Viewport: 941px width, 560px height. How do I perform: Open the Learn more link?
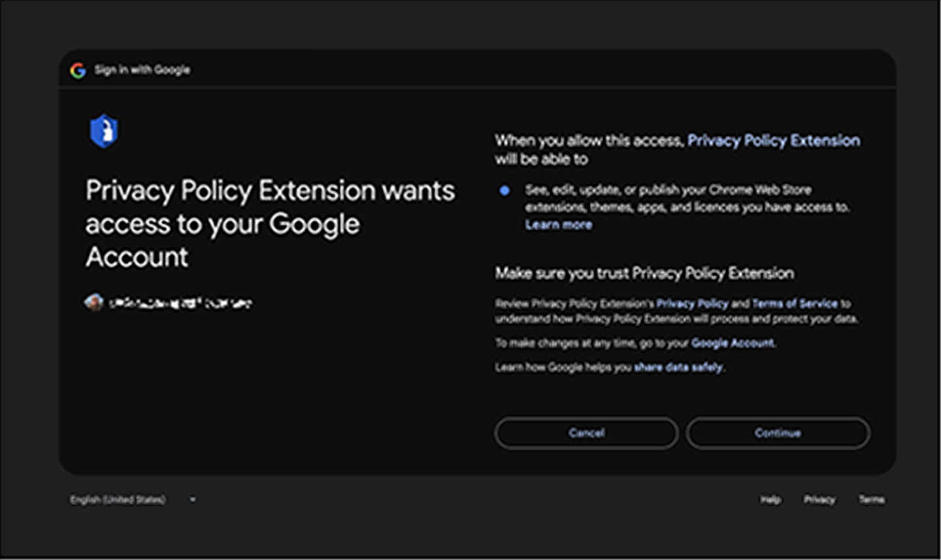tap(559, 225)
